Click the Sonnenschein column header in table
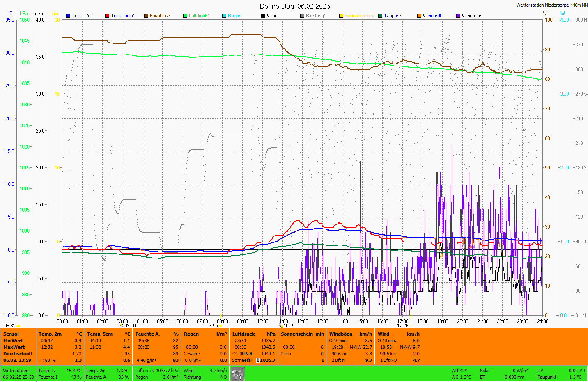Viewport: 588px width, 382px height. (x=296, y=334)
